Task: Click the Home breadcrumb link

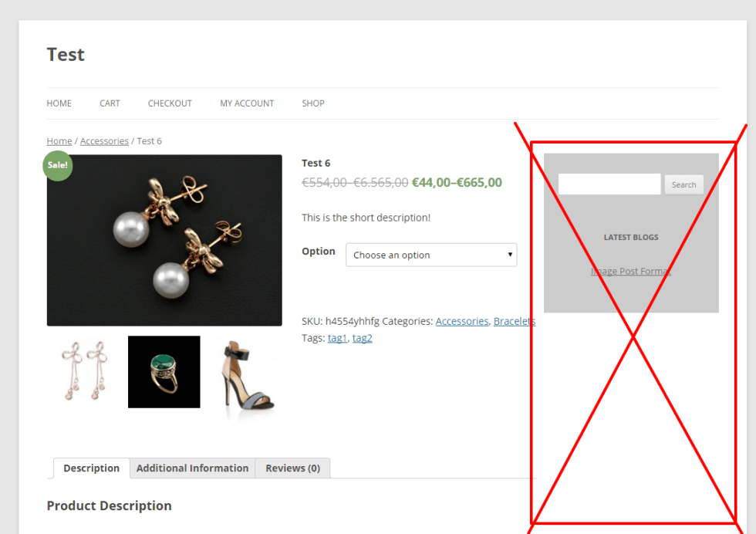Action: [x=59, y=141]
